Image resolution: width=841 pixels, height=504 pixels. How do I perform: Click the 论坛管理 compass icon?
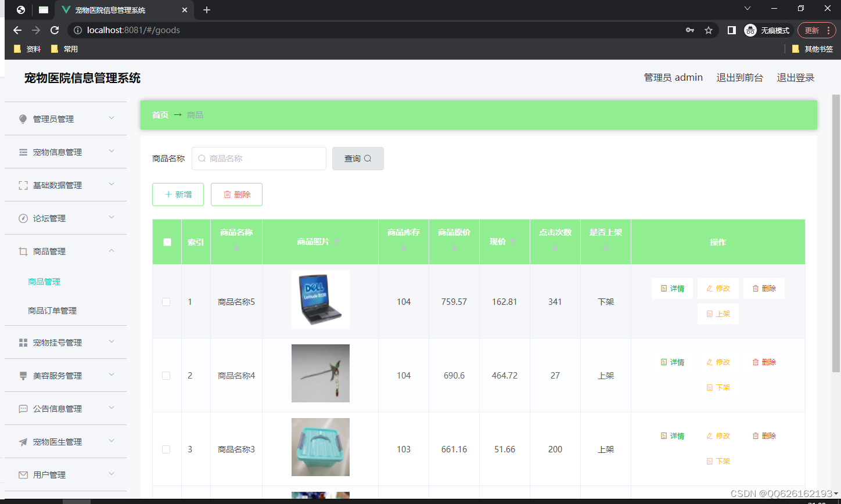click(x=23, y=218)
